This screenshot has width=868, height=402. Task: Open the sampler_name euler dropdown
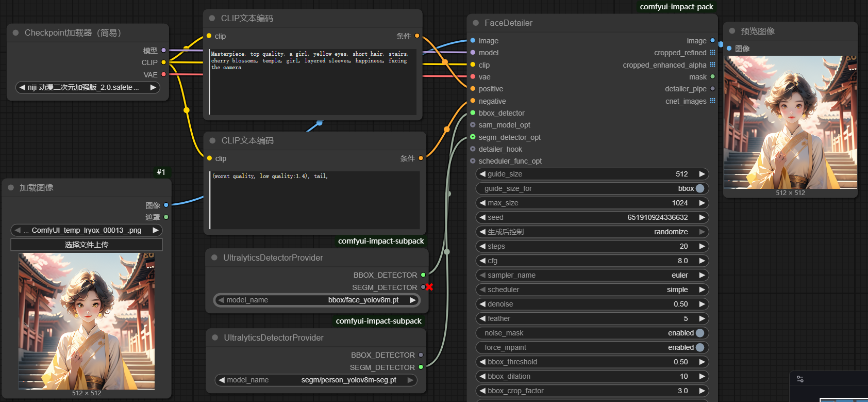click(592, 275)
